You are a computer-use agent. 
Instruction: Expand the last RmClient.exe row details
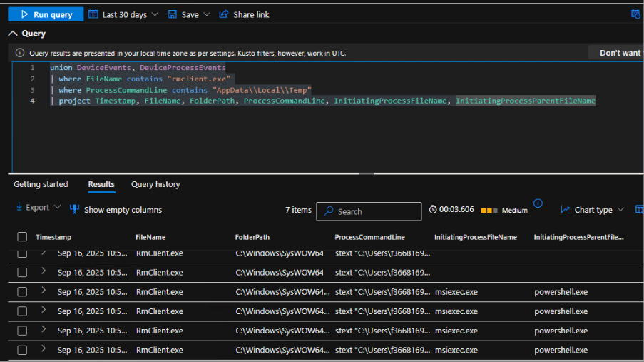click(44, 349)
